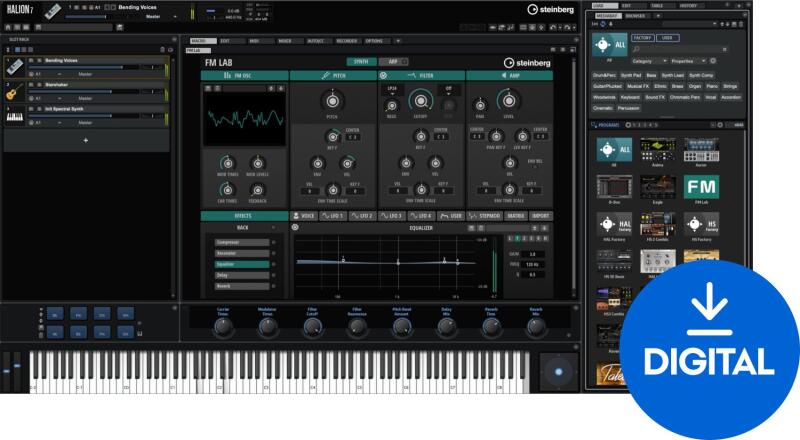Open the Voice settings page
Viewport: 800px width, 440px height.
click(x=303, y=216)
